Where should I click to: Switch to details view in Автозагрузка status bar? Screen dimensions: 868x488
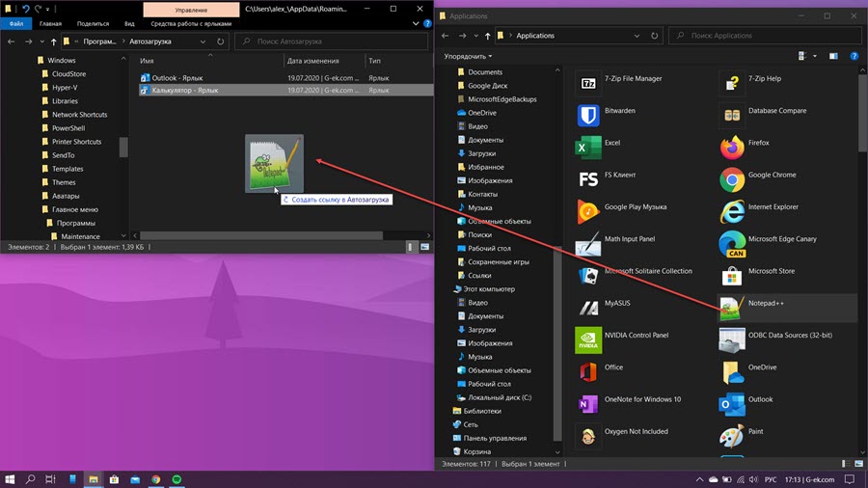coord(410,247)
